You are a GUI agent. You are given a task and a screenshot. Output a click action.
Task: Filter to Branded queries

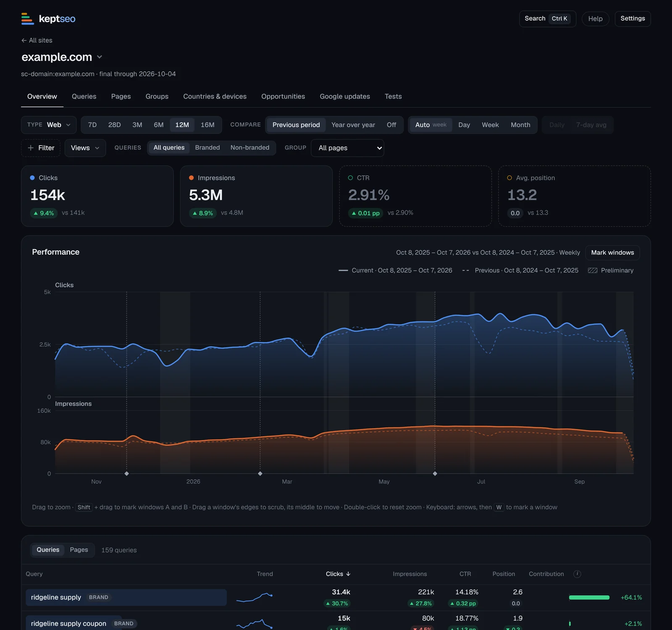click(207, 147)
